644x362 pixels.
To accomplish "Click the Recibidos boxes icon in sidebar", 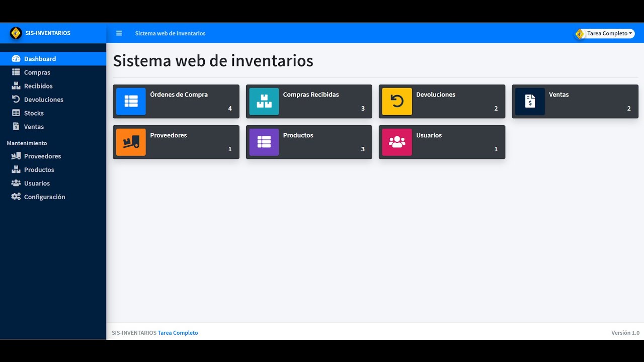I will coord(16,86).
